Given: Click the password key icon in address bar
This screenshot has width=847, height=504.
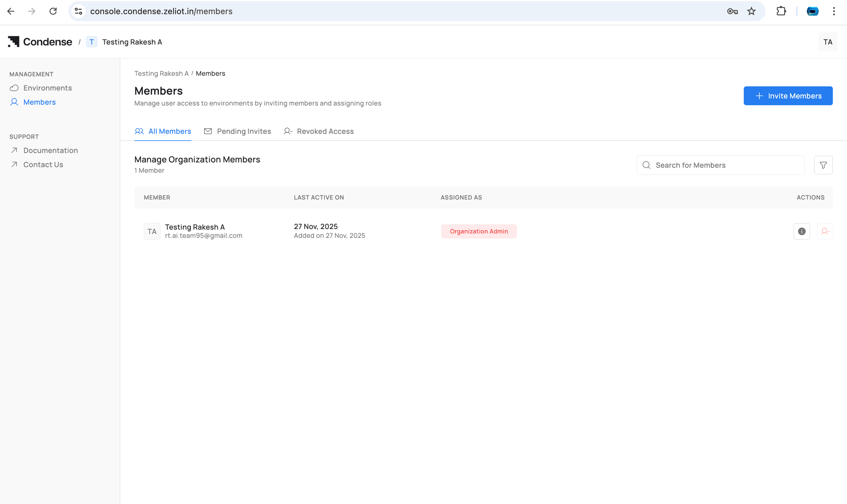Looking at the screenshot, I should click(732, 11).
